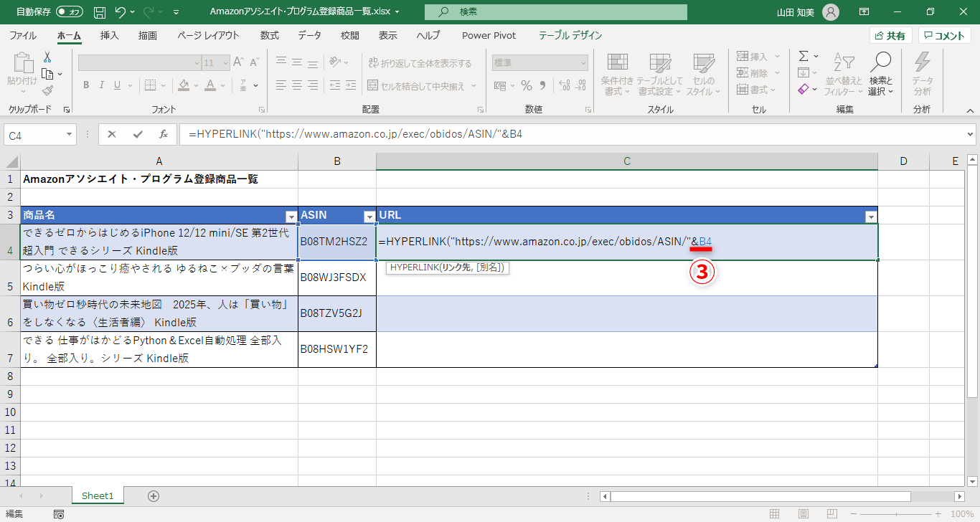
Task: Open the clear eraser icon in 編集 group
Action: tap(804, 89)
